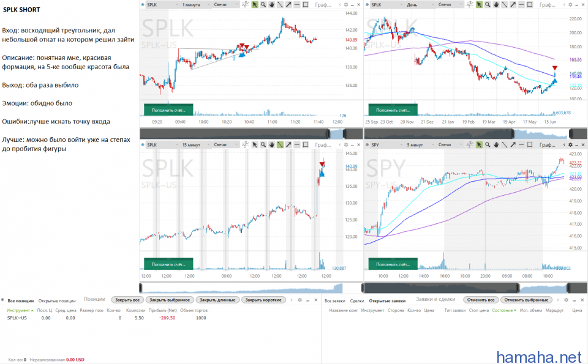Open '5 минут' timeframe dropdown

point(420,144)
